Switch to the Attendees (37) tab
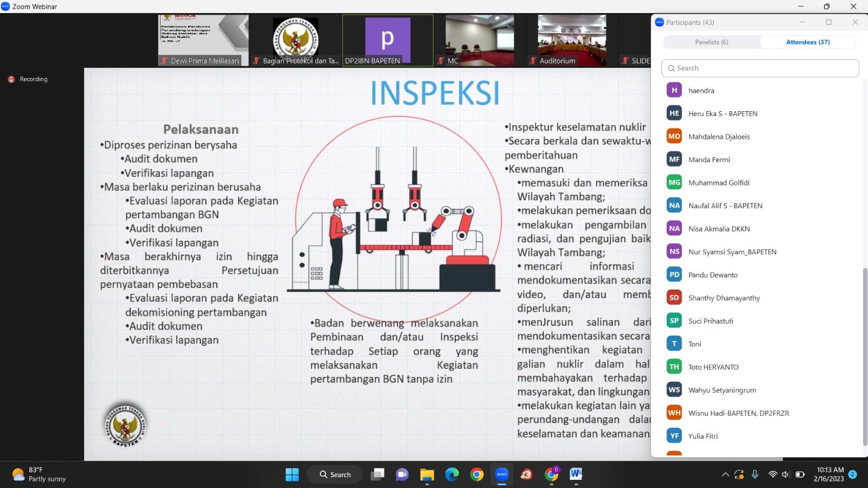This screenshot has width=868, height=488. tap(808, 42)
